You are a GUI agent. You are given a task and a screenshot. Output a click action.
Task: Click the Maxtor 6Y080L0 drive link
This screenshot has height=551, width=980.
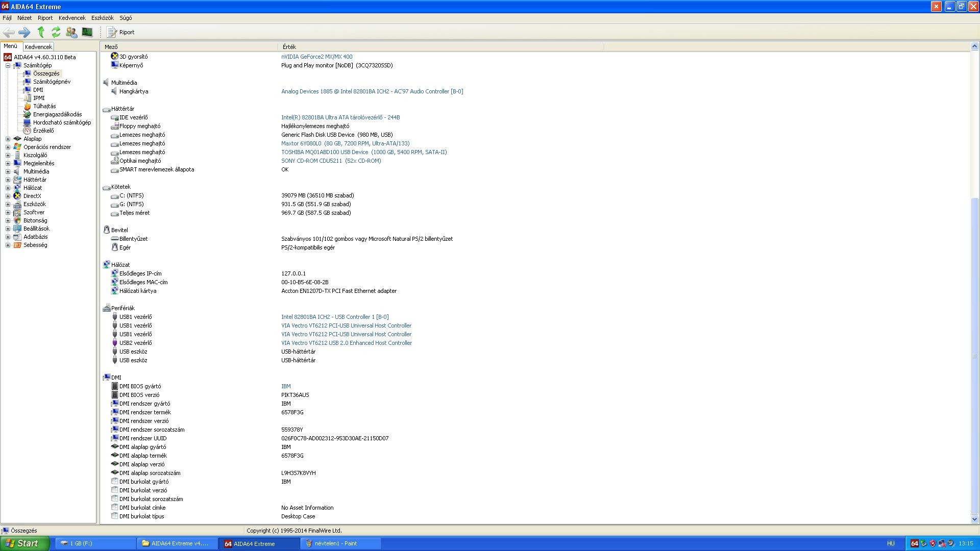click(345, 143)
